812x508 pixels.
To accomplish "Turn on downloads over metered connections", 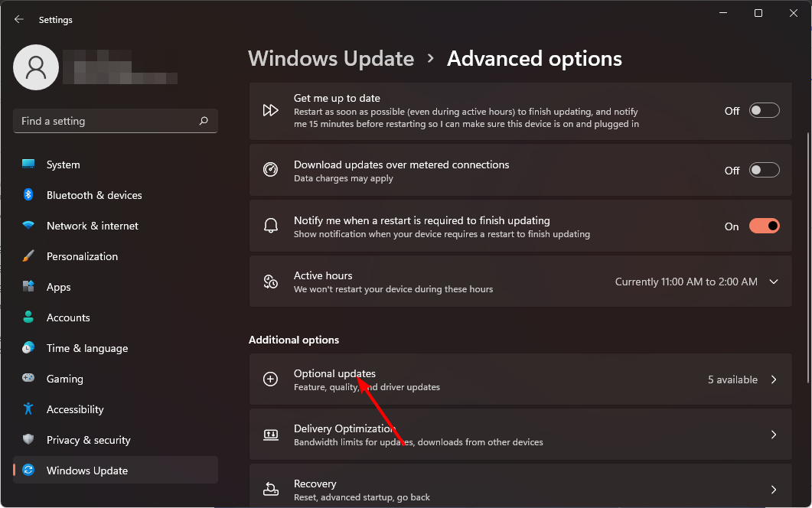I will (x=764, y=170).
